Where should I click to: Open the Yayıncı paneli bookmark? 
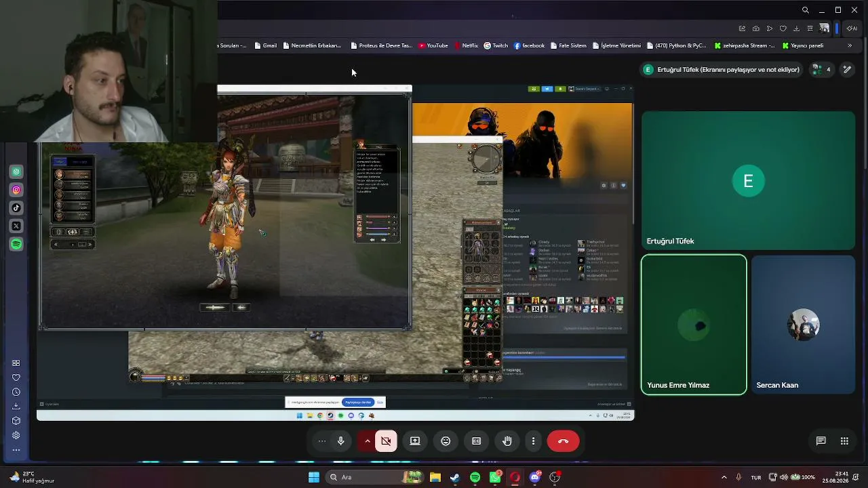click(x=803, y=45)
